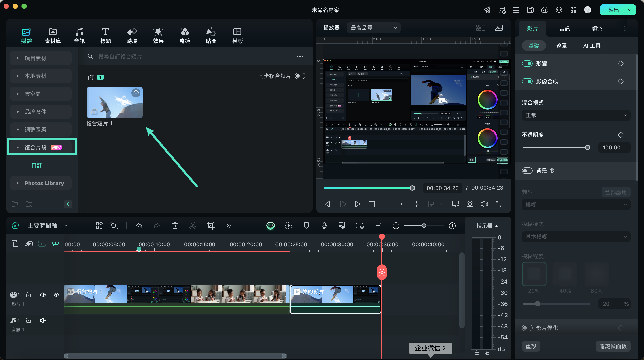Image resolution: width=644 pixels, height=360 pixels.
Task: Open the Effects (效果) panel icon
Action: click(x=158, y=36)
